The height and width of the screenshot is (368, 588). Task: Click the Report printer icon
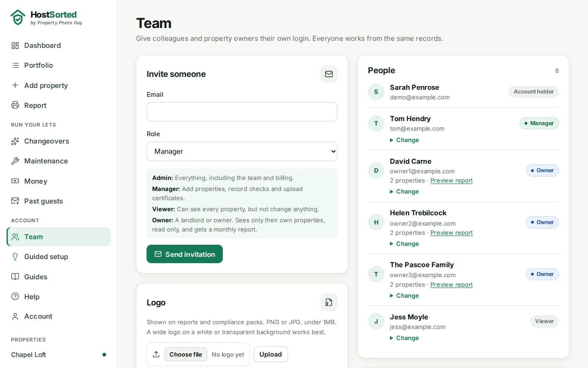[15, 105]
